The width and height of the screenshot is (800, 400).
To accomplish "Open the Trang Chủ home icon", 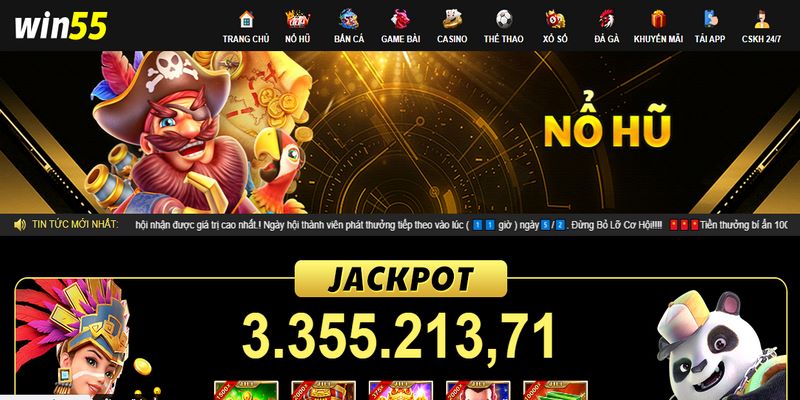I will coord(246,19).
